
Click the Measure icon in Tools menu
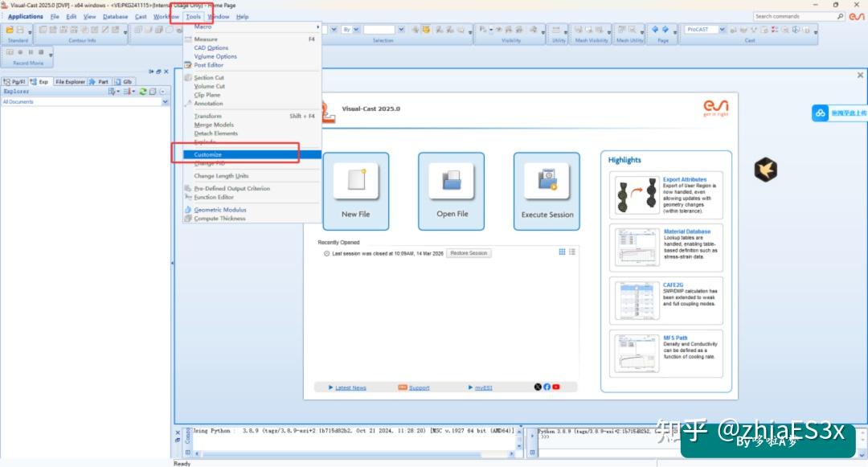(188, 39)
